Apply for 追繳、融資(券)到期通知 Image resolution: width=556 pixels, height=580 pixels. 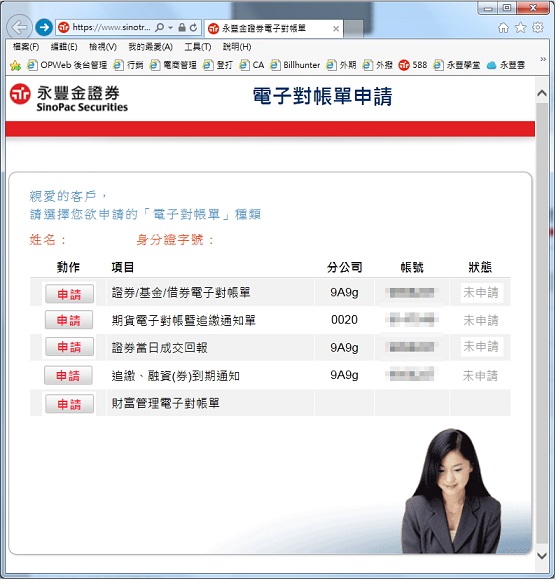point(68,376)
